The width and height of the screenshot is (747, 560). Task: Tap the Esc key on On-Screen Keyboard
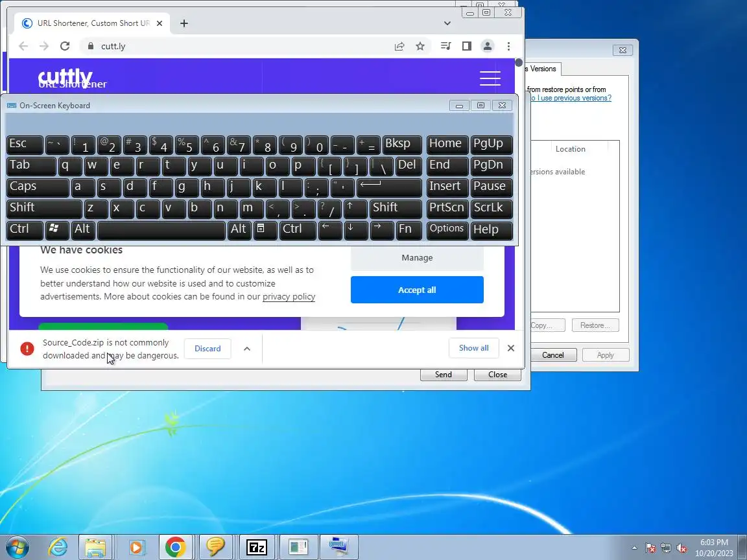25,145
